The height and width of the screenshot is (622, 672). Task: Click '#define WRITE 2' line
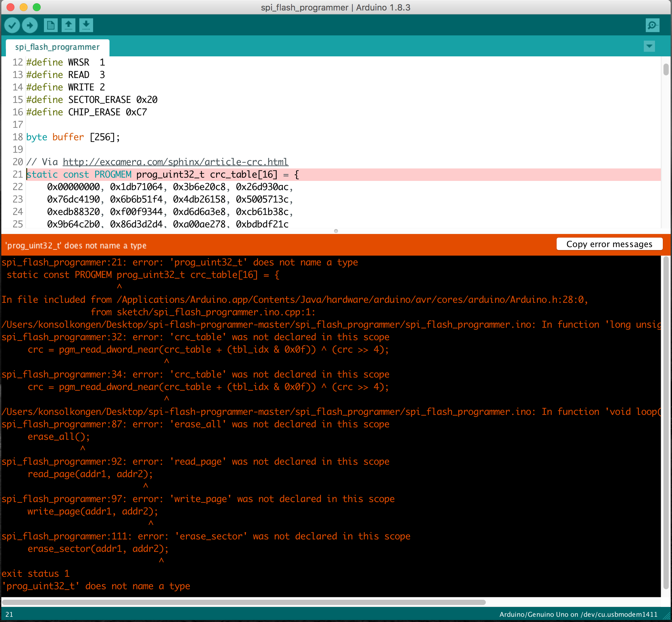point(66,87)
